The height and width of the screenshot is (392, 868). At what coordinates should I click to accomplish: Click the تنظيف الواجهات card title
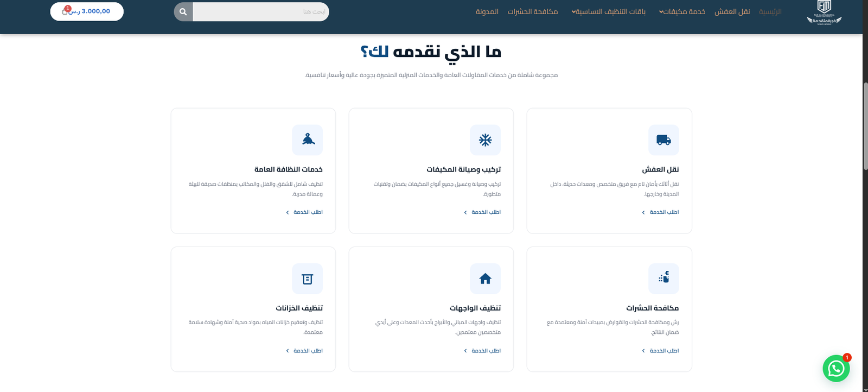pyautogui.click(x=475, y=308)
